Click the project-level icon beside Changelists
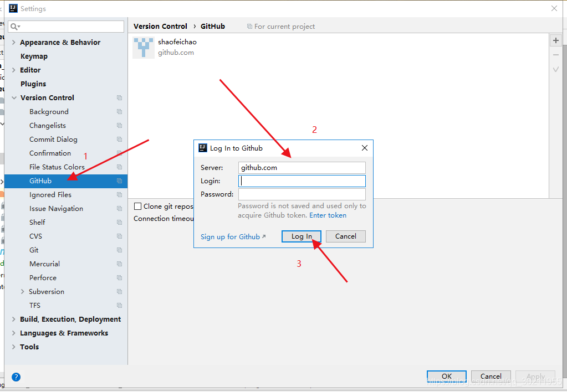Image resolution: width=567 pixels, height=392 pixels. 119,125
